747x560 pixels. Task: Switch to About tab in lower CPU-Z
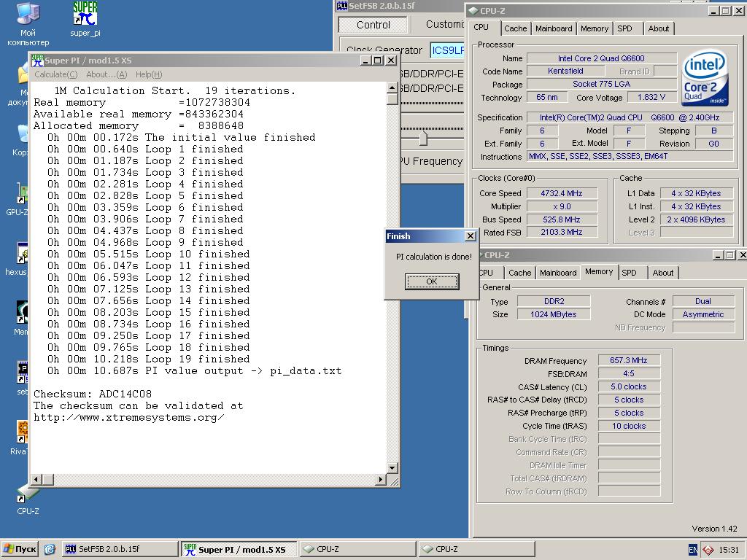(x=662, y=273)
